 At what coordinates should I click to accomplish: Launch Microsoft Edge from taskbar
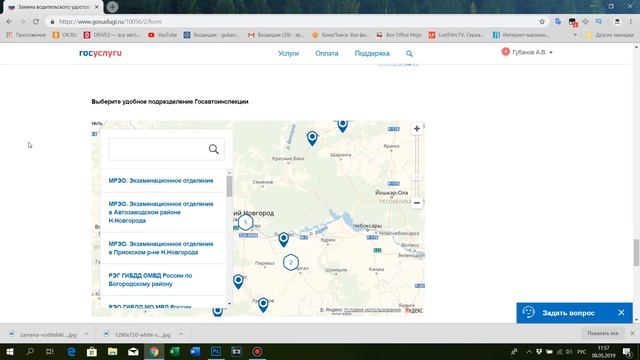point(71,351)
